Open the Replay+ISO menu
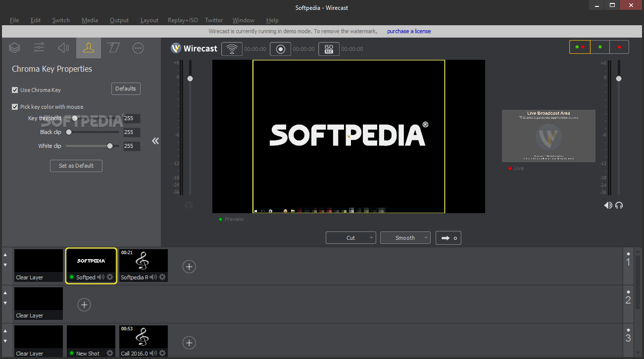This screenshot has height=359, width=644. [183, 20]
